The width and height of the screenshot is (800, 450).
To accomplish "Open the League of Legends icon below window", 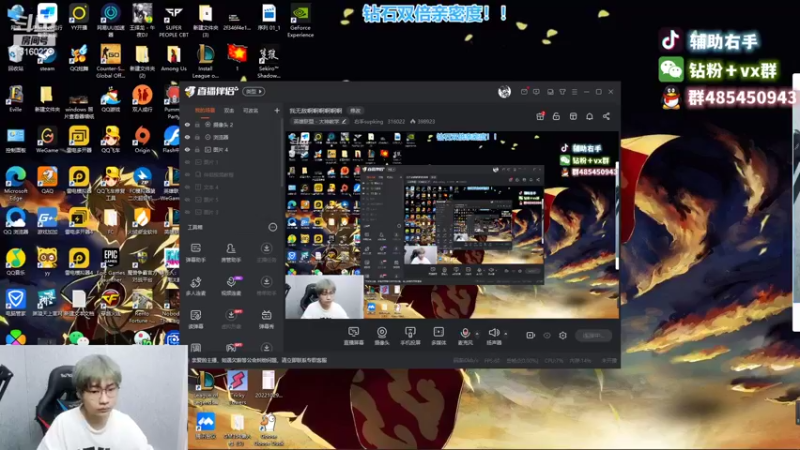I will 206,389.
